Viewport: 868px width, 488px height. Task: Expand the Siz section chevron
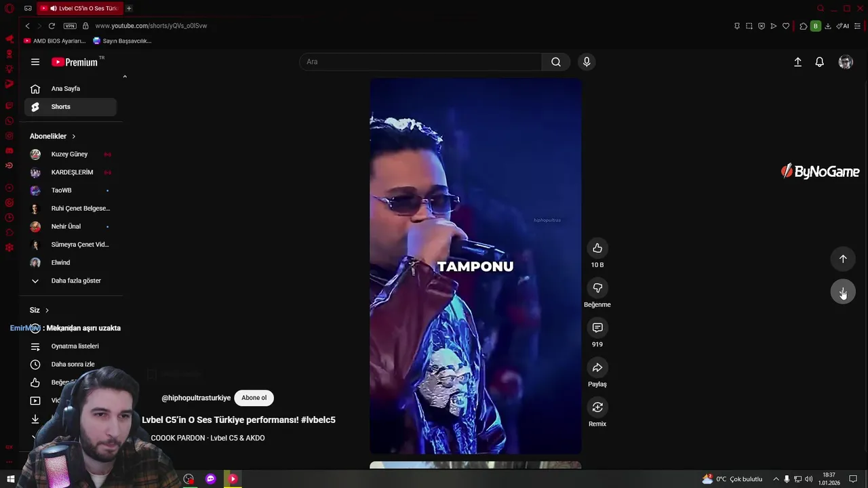[x=47, y=310]
